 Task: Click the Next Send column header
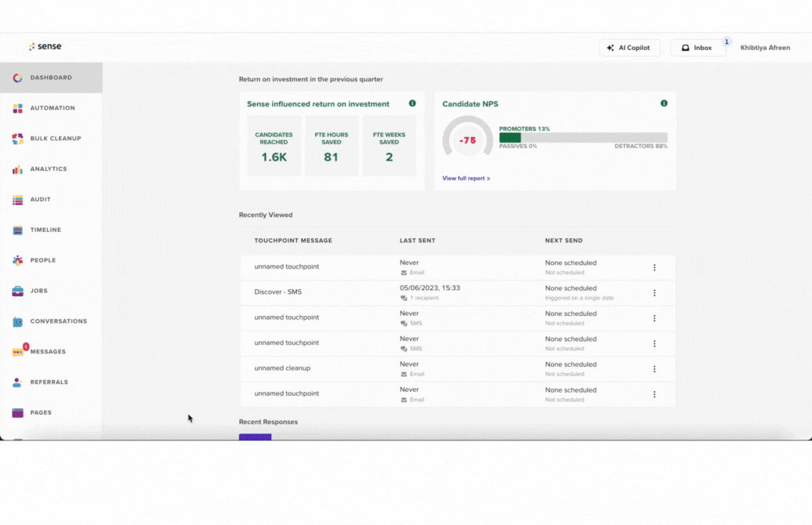coord(564,241)
